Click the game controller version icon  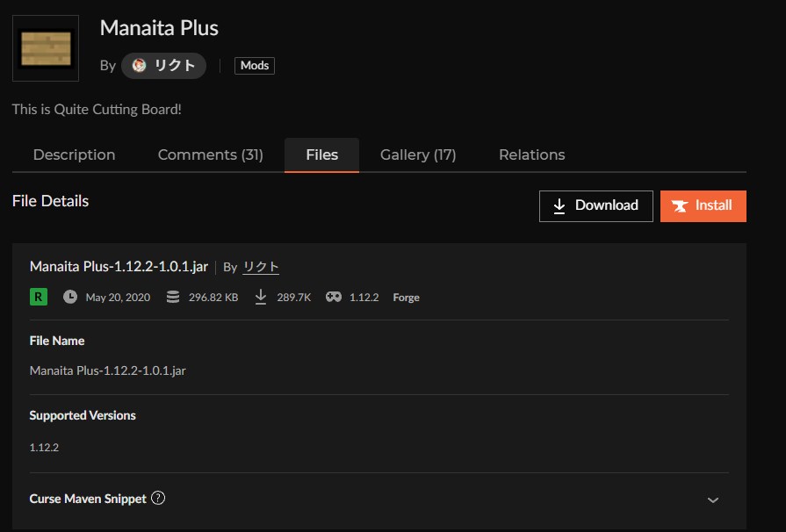334,297
